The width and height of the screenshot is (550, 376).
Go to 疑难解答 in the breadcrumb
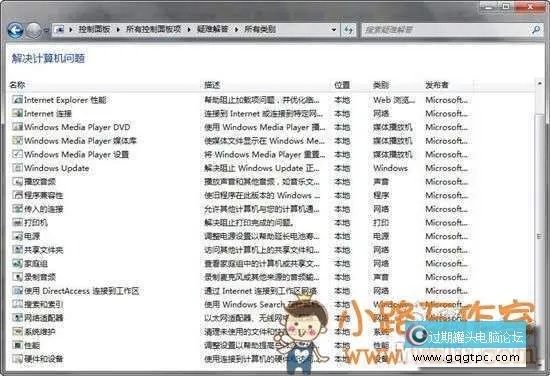[212, 29]
